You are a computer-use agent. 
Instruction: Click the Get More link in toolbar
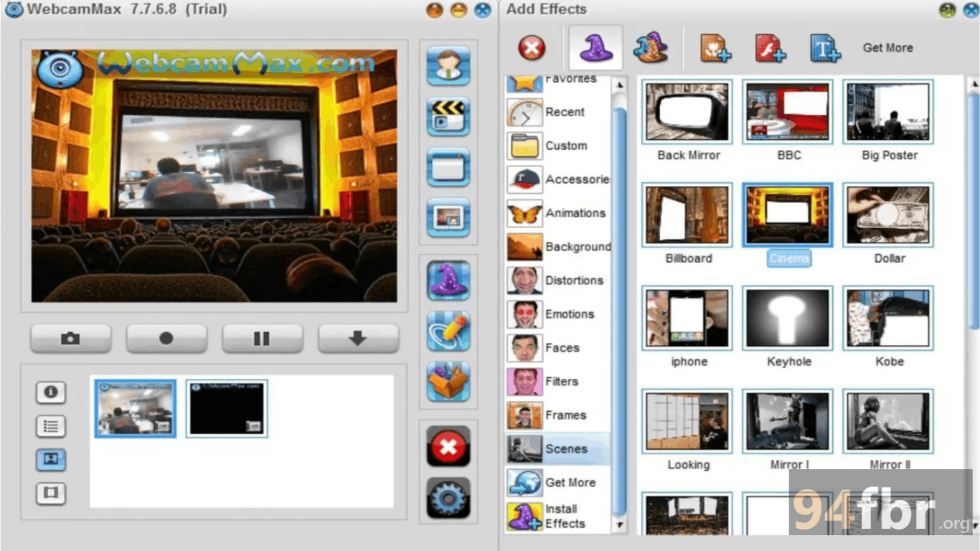coord(888,47)
